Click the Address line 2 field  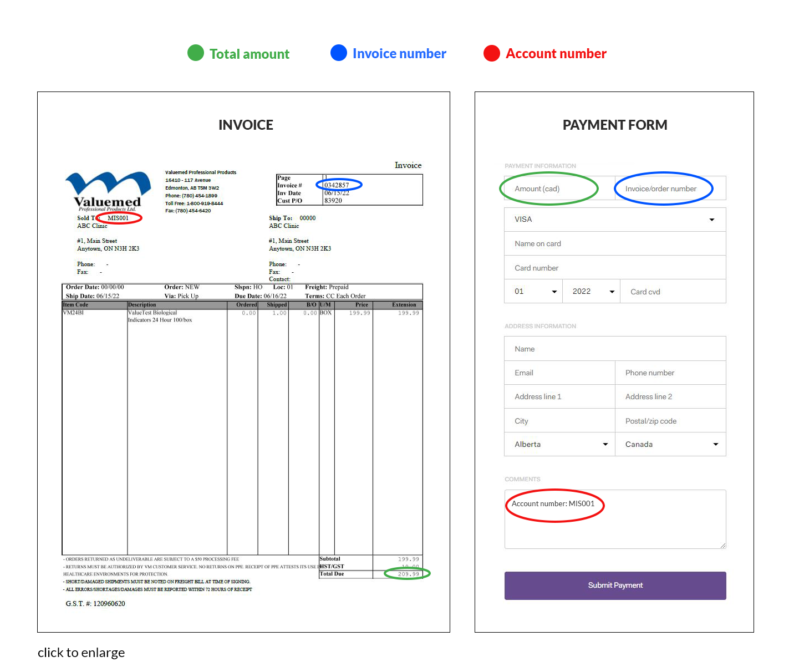click(x=670, y=396)
